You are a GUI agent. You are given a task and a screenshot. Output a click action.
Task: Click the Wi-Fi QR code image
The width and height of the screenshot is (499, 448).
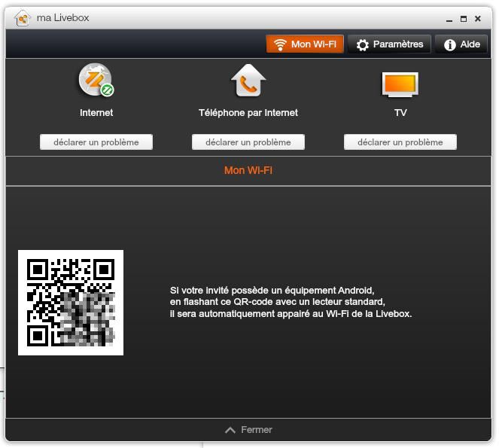[71, 303]
